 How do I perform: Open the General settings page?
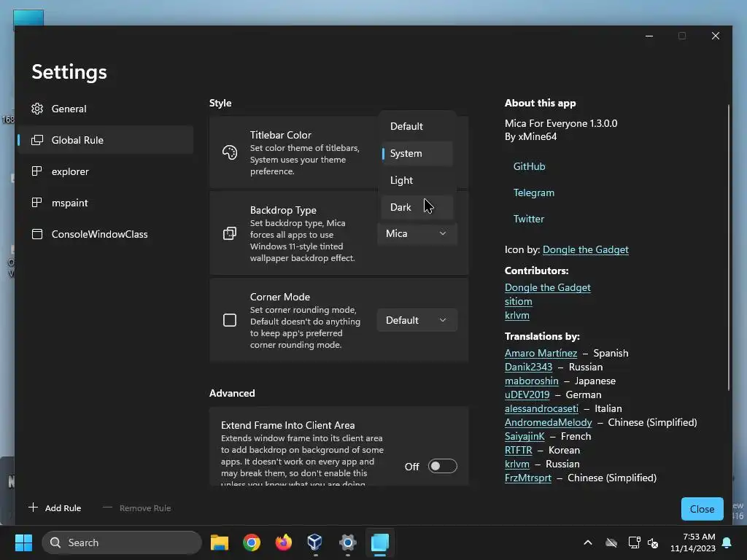pyautogui.click(x=106, y=109)
